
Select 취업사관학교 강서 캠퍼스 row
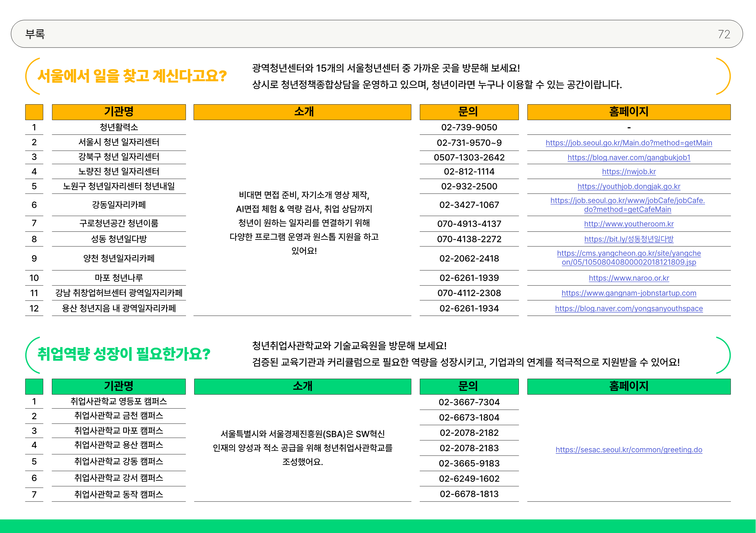(119, 478)
